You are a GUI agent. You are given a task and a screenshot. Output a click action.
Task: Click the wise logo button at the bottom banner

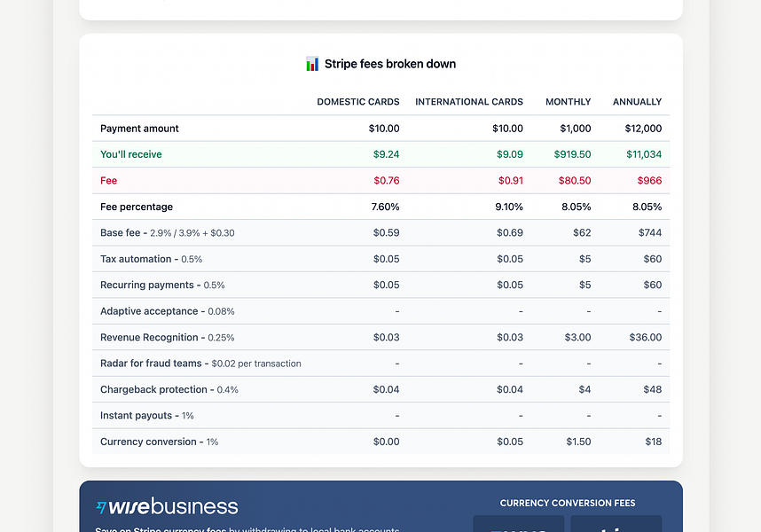pos(518,527)
